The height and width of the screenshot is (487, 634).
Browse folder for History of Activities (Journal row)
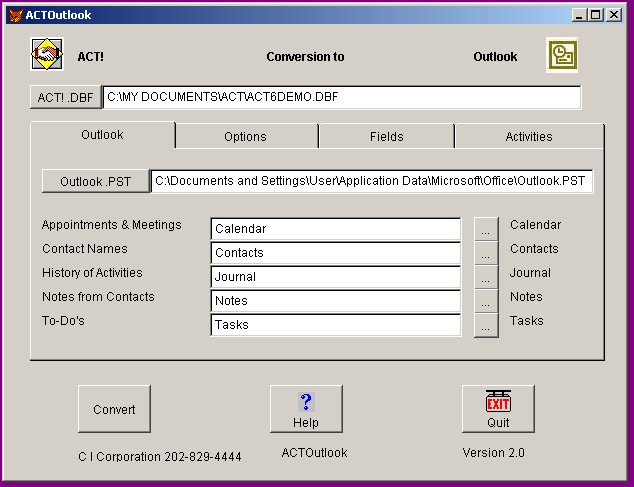[x=486, y=277]
